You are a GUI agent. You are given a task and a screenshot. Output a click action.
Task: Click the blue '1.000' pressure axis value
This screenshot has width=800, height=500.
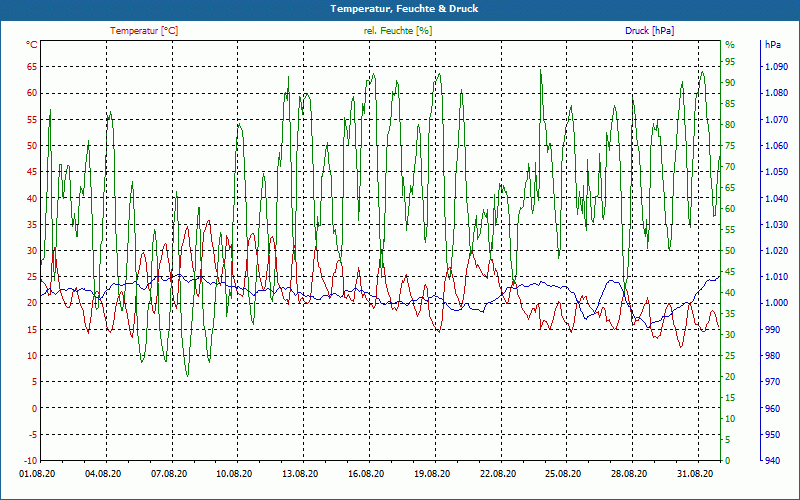pos(776,303)
